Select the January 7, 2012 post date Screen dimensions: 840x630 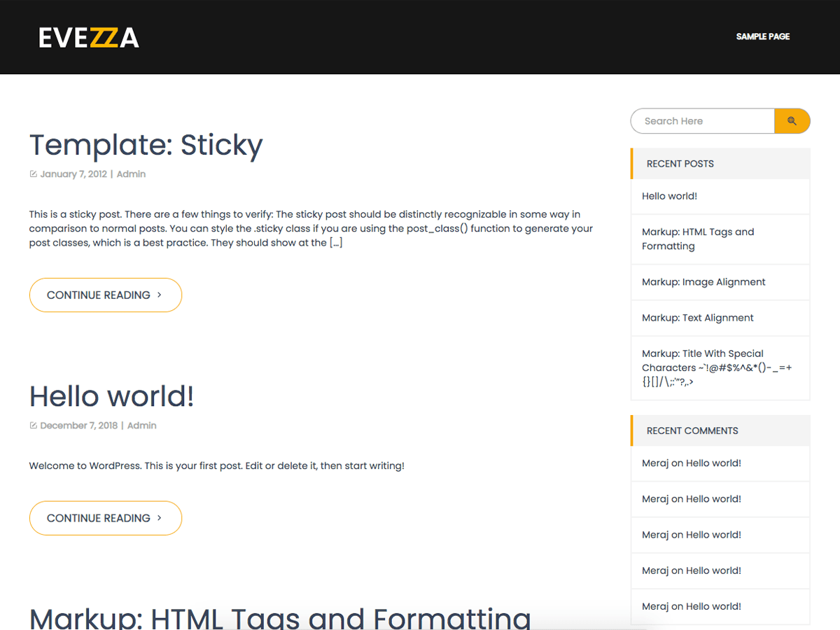[73, 174]
